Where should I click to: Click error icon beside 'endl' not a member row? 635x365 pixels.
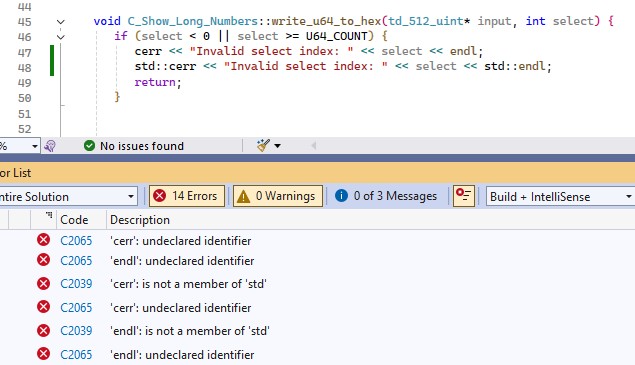click(x=43, y=330)
